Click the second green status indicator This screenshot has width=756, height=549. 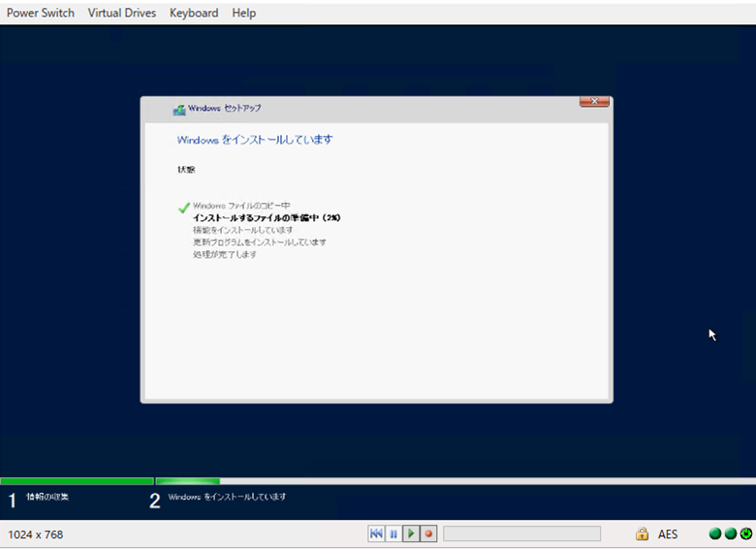click(731, 533)
